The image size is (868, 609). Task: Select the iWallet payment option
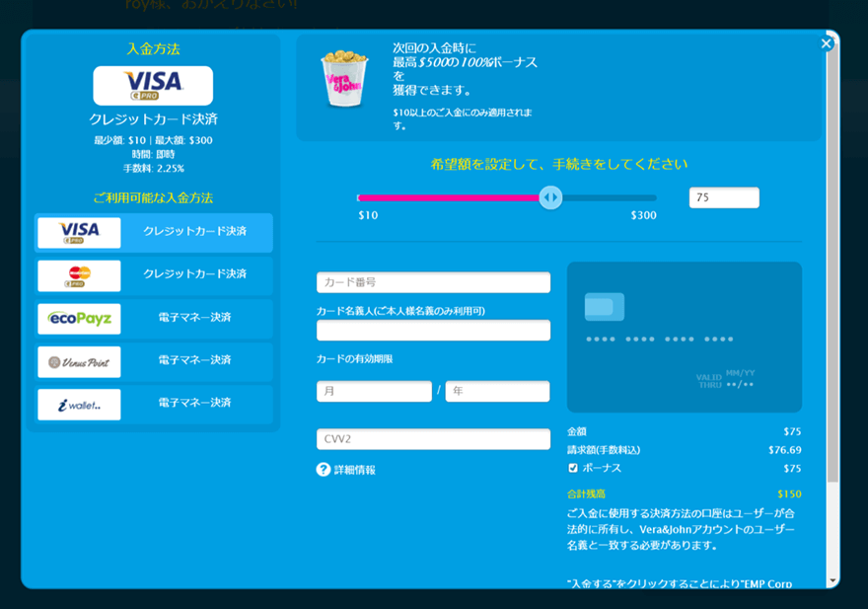pyautogui.click(x=153, y=404)
